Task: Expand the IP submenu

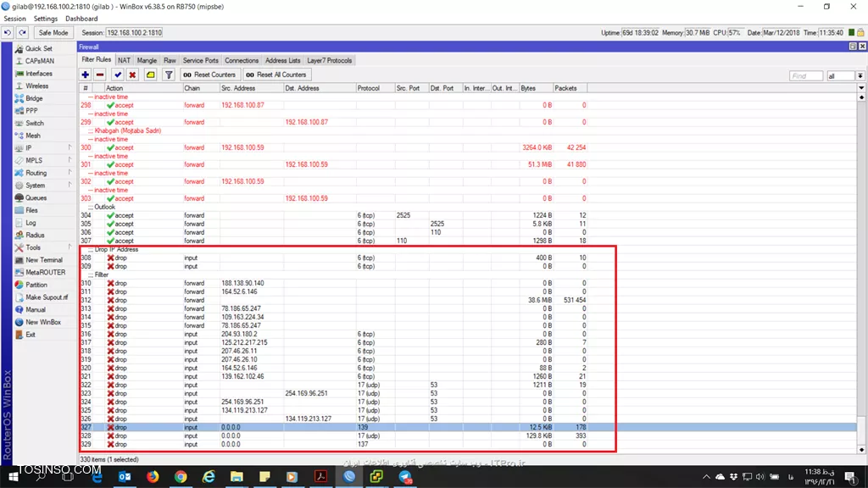Action: click(x=43, y=147)
